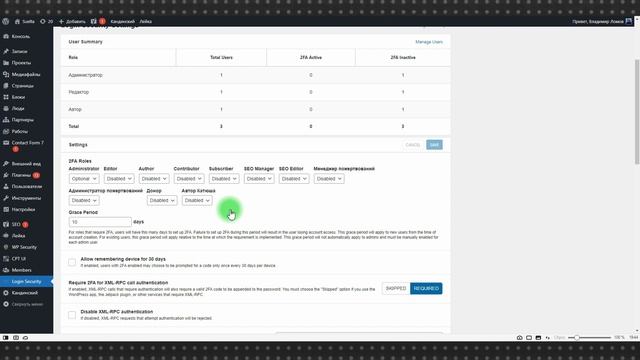Click the Инструменты wrench icon in sidebar

coord(6,198)
